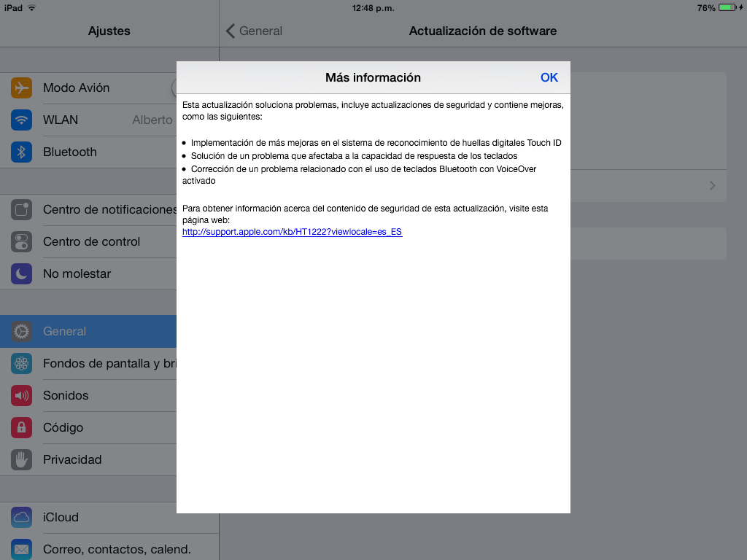Open the Código lock icon
The image size is (747, 560).
[x=21, y=428]
